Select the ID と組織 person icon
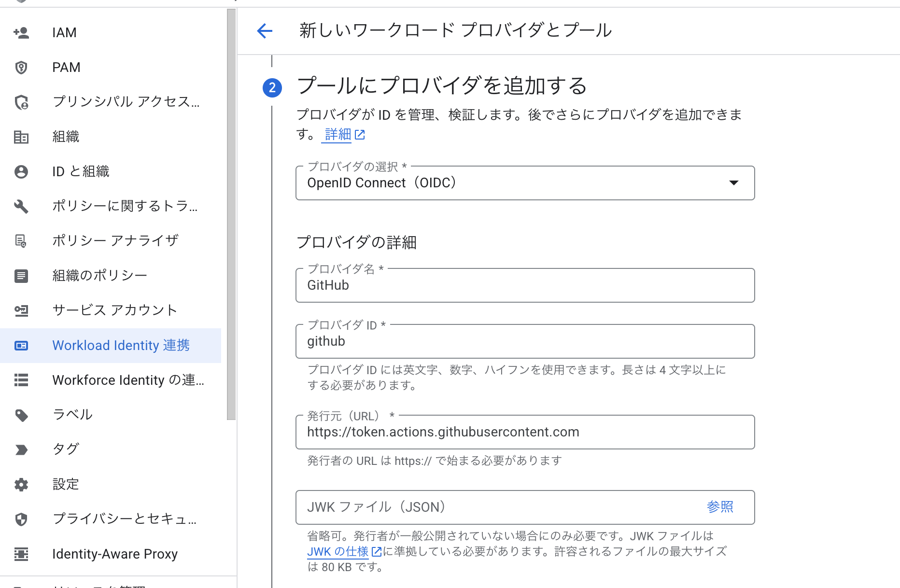The height and width of the screenshot is (588, 900). 21,171
